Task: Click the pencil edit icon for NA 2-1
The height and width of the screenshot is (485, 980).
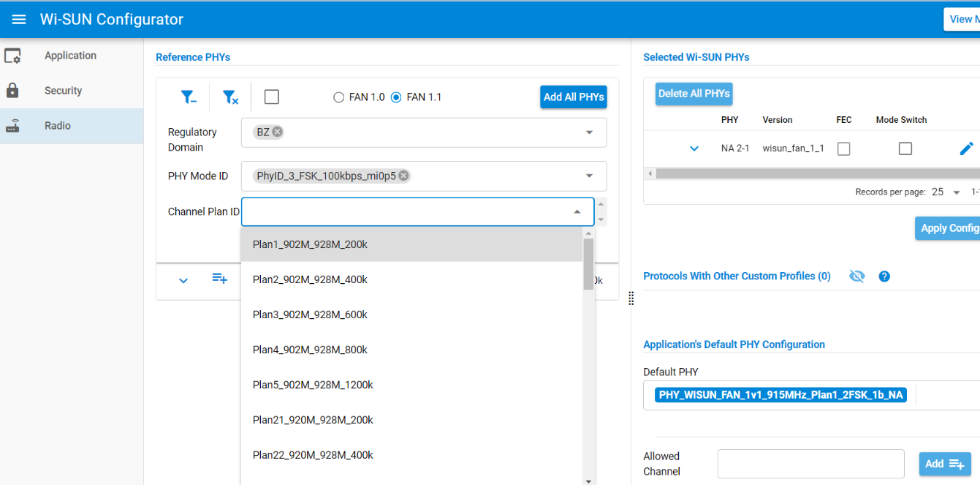Action: click(966, 148)
